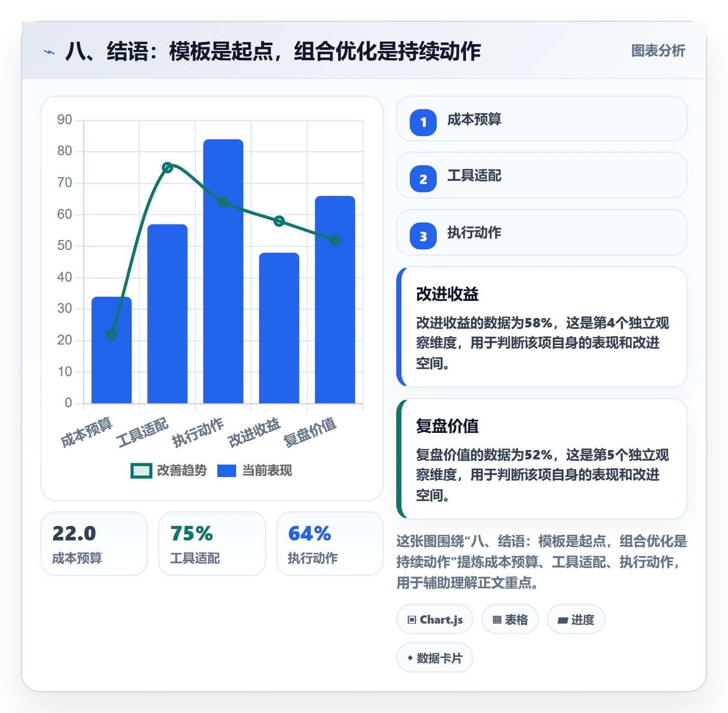This screenshot has width=728, height=713.
Task: Click the 工具适配 x-axis label
Action: (x=142, y=432)
